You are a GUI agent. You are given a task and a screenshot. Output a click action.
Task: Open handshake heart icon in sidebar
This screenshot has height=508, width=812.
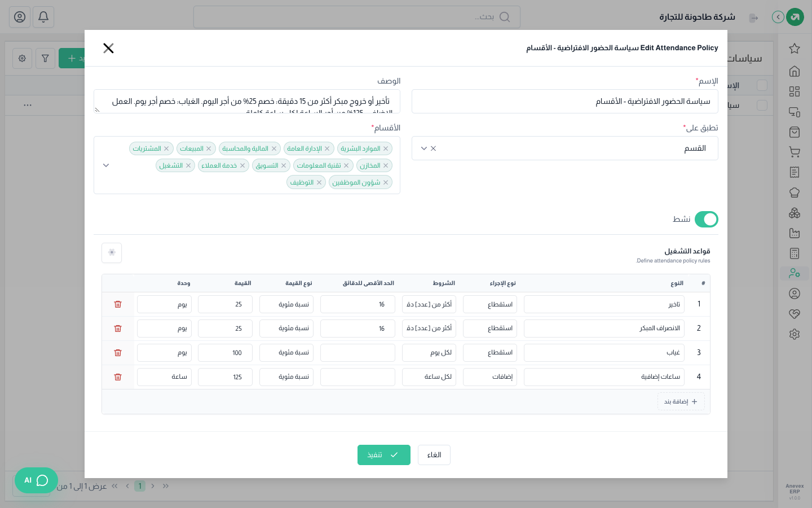click(795, 314)
